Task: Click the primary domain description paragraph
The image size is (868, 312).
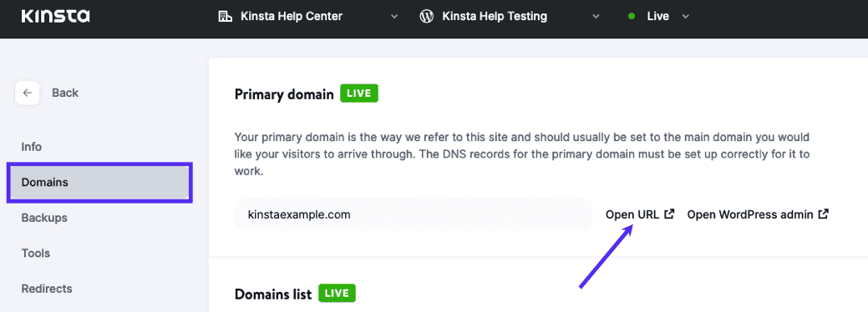Action: [x=523, y=153]
